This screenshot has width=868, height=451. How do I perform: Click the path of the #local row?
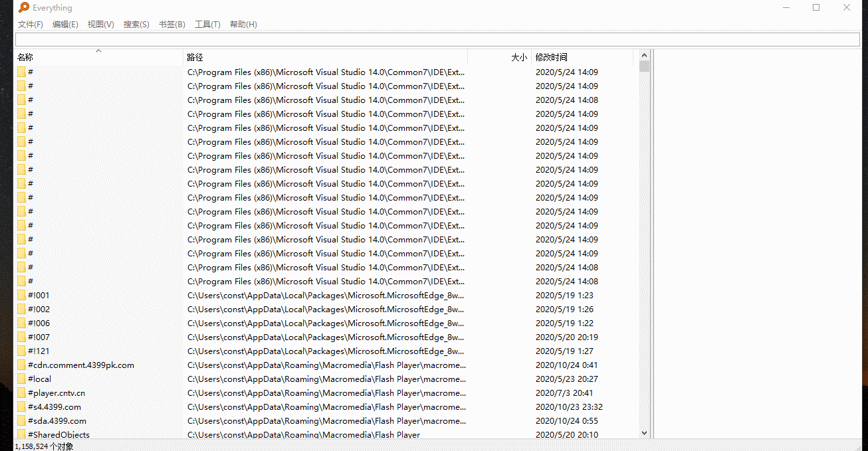(x=326, y=379)
